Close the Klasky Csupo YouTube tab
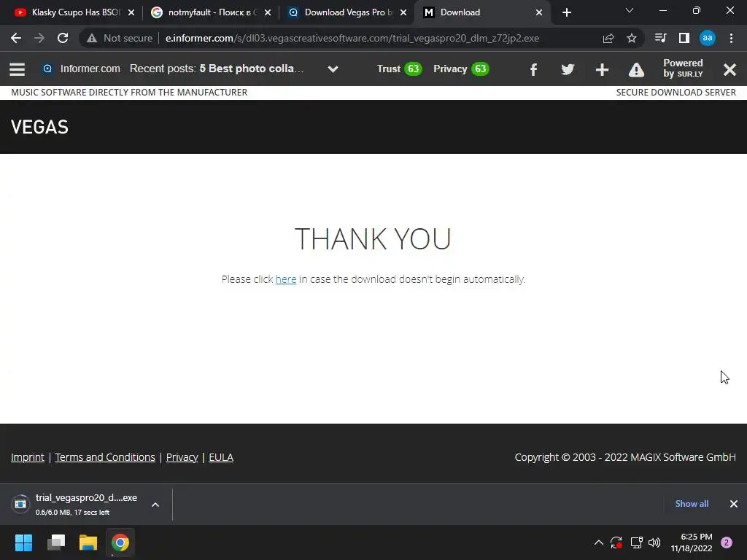Screen dimensions: 747x560 click(x=131, y=12)
